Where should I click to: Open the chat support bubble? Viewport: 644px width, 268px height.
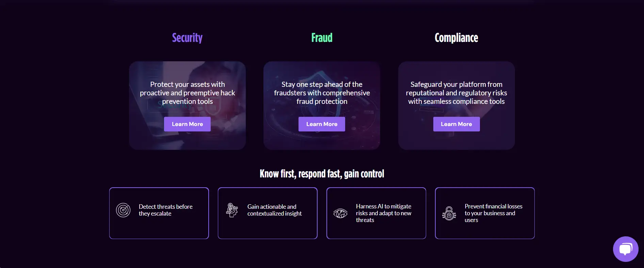(x=625, y=249)
